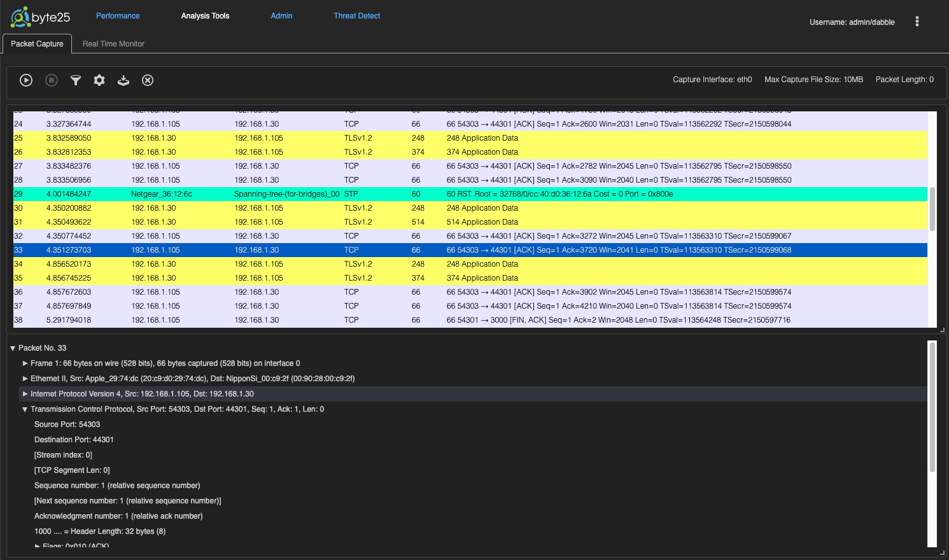Open the Threat Detect menu
Screen dimensions: 949x560
[x=356, y=16]
